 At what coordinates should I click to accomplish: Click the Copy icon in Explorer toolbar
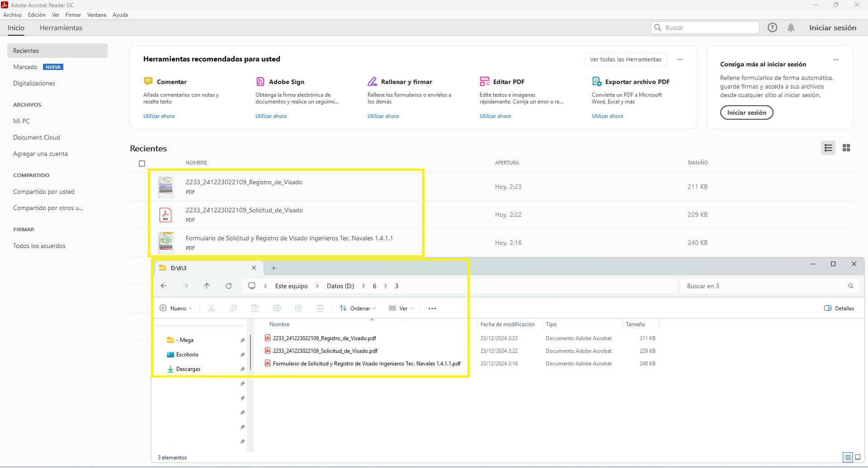pyautogui.click(x=233, y=308)
